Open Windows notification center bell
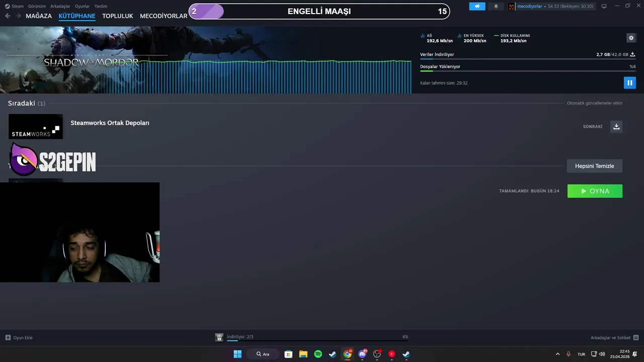The image size is (644, 362). (x=635, y=354)
